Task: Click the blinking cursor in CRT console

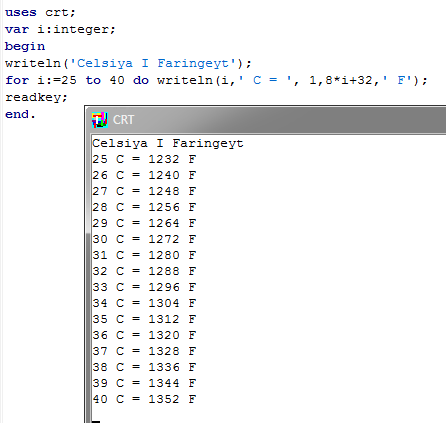Action: [x=96, y=422]
